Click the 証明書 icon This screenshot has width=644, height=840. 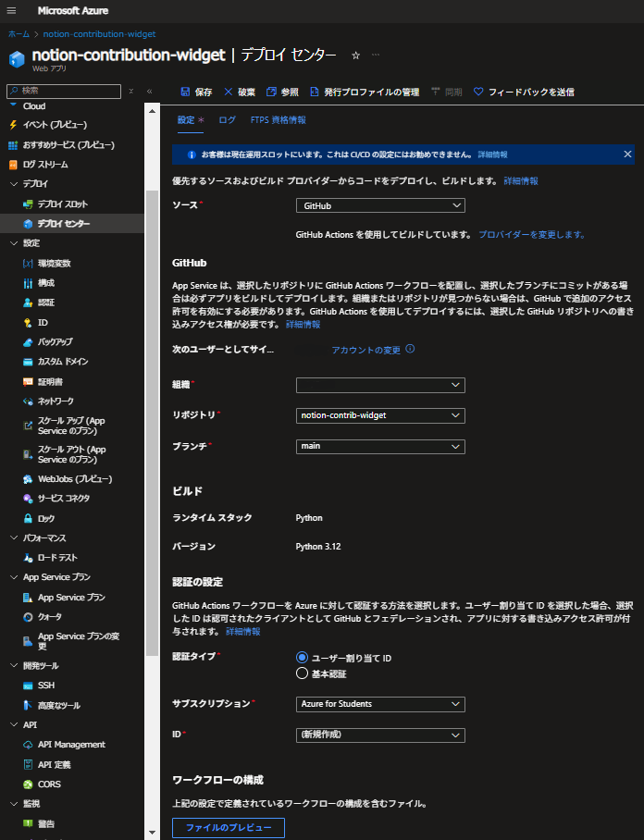(x=28, y=381)
